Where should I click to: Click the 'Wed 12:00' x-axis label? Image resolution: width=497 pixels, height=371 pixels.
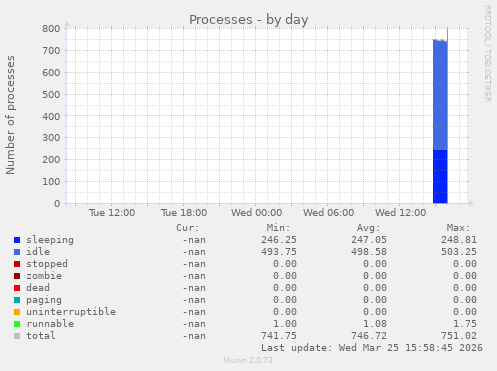400,213
